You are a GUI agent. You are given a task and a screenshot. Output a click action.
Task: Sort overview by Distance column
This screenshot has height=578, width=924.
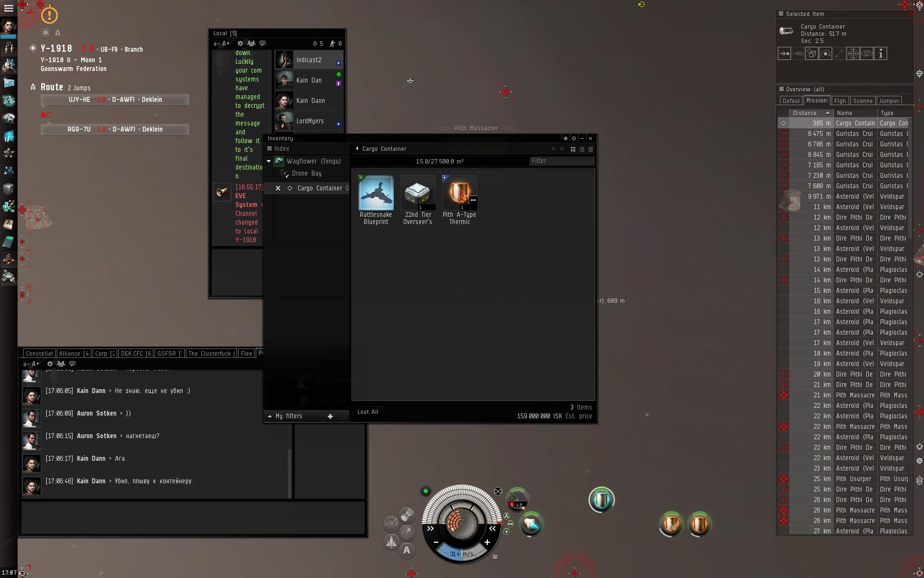coord(811,113)
